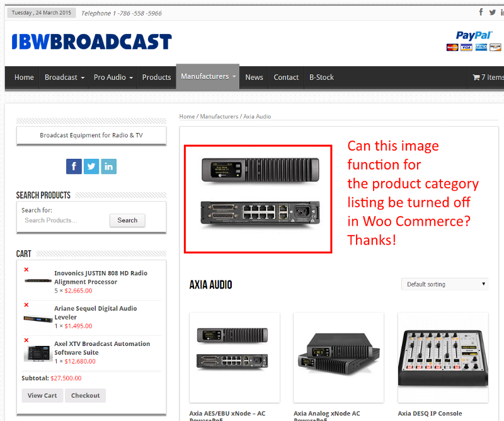Image resolution: width=504 pixels, height=421 pixels.
Task: Open Inovonics JUSTIN 808 HD Radio cart link
Action: [x=101, y=277]
